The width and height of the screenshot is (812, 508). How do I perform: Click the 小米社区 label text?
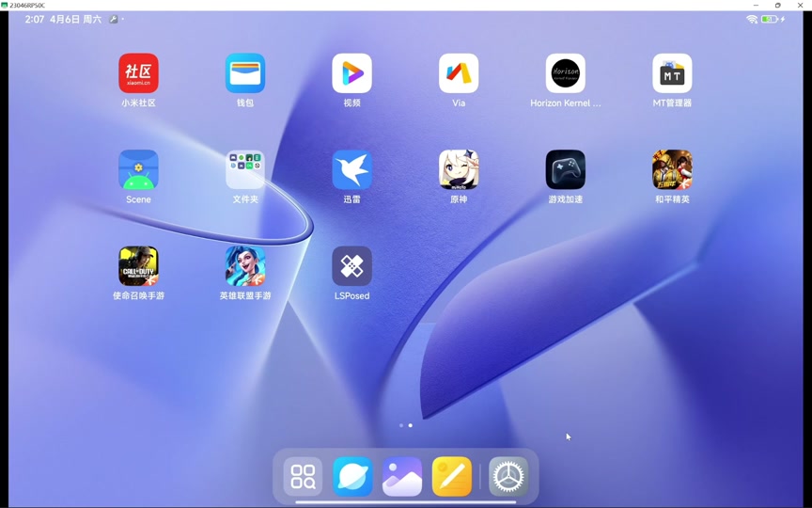click(x=138, y=103)
